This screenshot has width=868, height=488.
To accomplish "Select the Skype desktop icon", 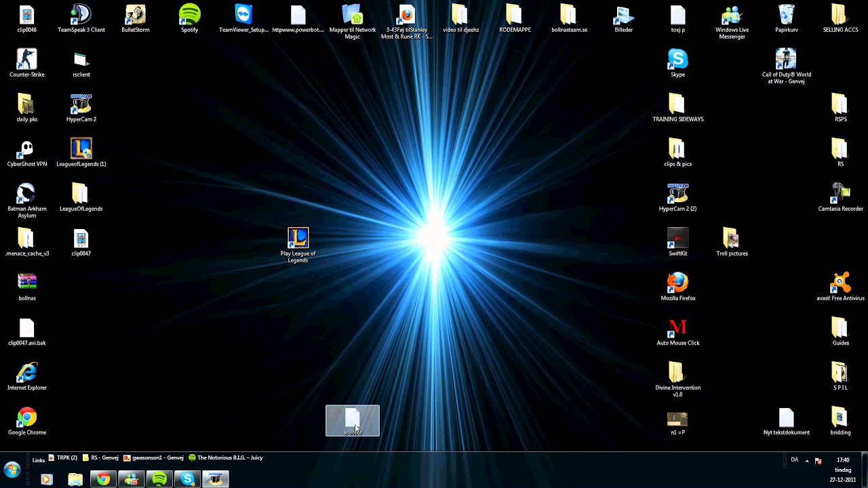I will pos(678,64).
